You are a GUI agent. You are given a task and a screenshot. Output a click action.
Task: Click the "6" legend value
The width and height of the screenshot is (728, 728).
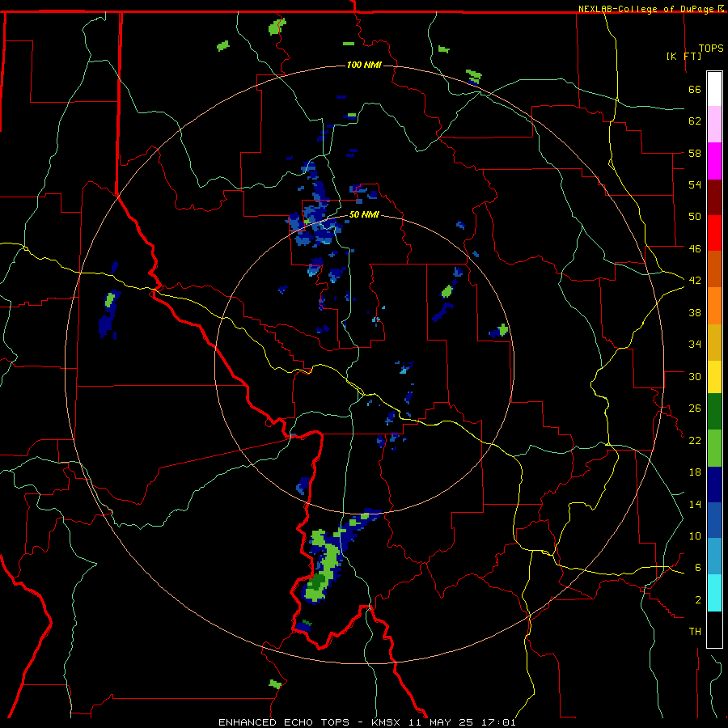tap(698, 568)
